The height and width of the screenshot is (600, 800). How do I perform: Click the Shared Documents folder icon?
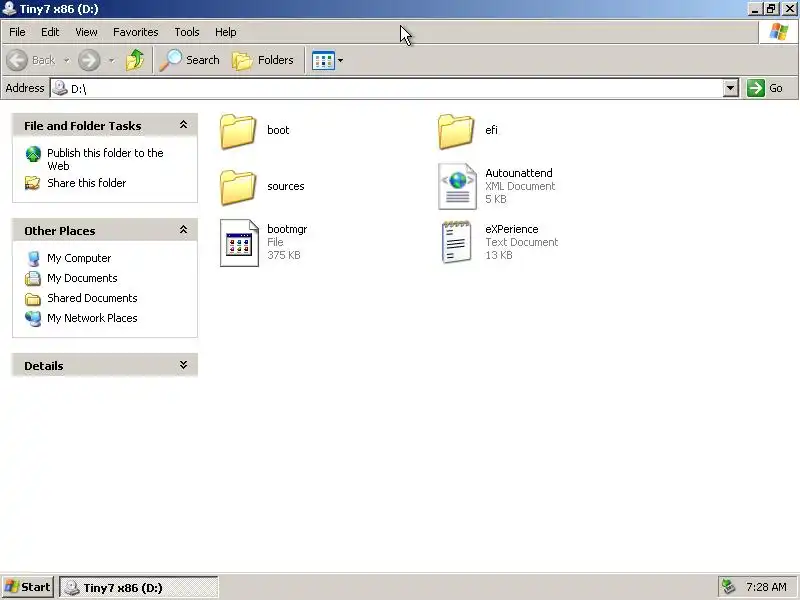[33, 298]
